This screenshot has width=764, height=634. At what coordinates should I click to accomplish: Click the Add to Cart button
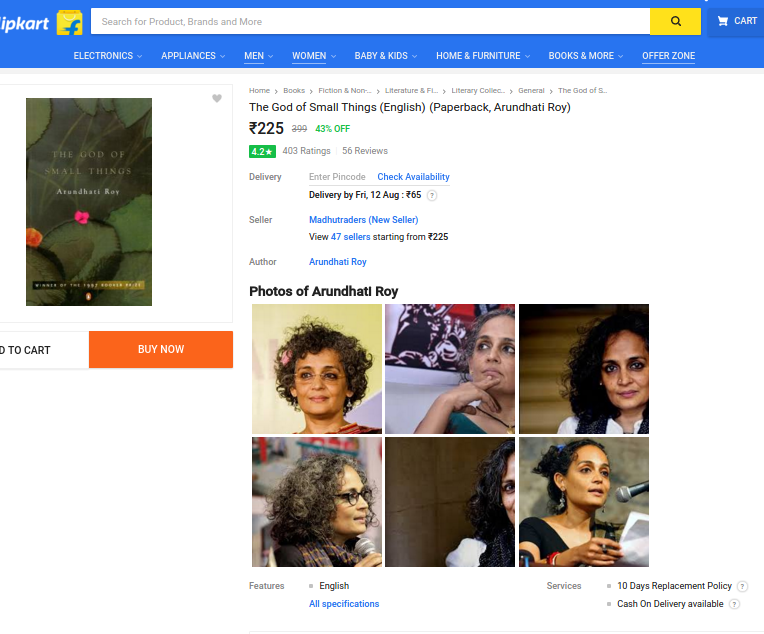(x=44, y=350)
